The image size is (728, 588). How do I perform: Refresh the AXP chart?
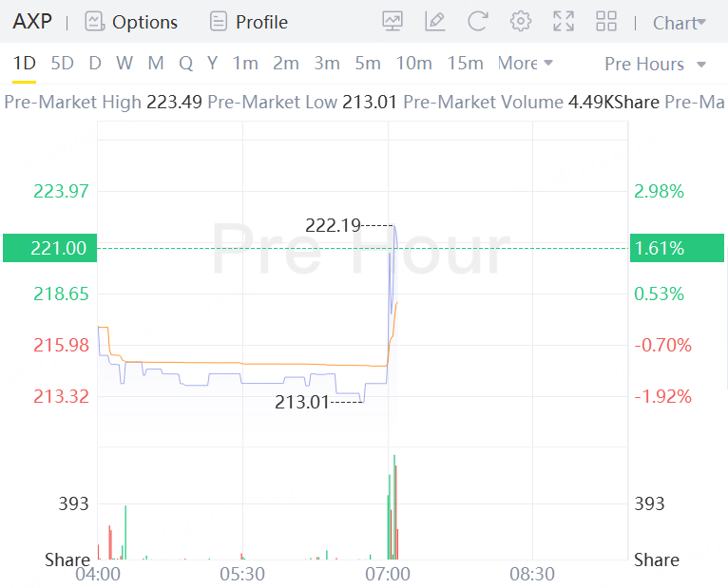pos(478,21)
